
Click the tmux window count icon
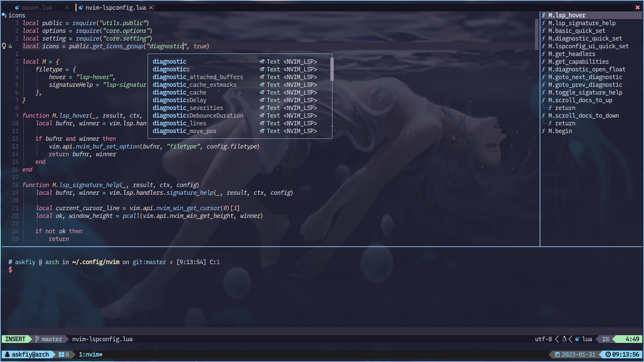click(61, 354)
